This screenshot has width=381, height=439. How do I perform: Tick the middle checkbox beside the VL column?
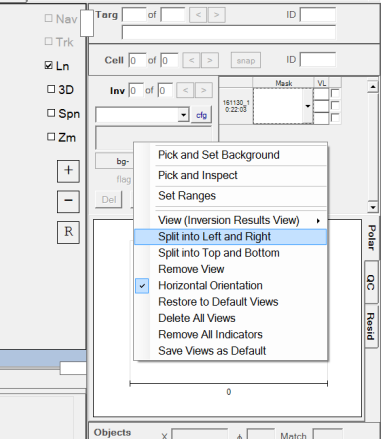[x=335, y=106]
